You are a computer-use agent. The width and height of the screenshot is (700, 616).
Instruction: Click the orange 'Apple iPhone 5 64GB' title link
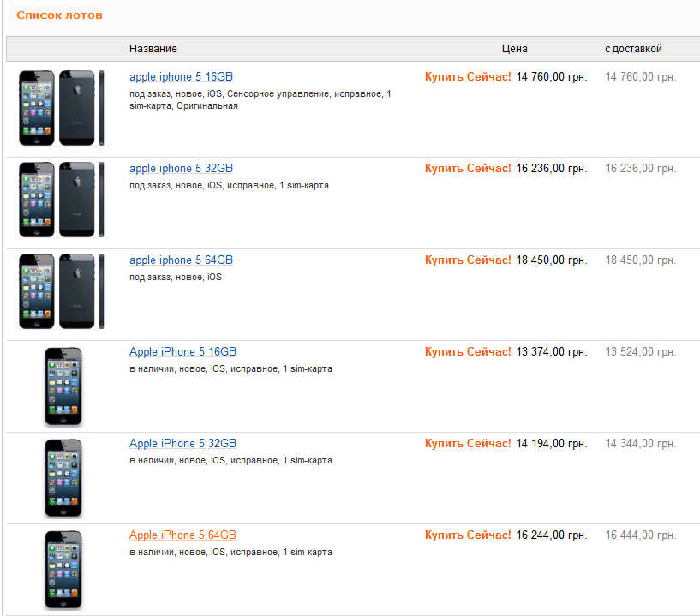click(182, 535)
